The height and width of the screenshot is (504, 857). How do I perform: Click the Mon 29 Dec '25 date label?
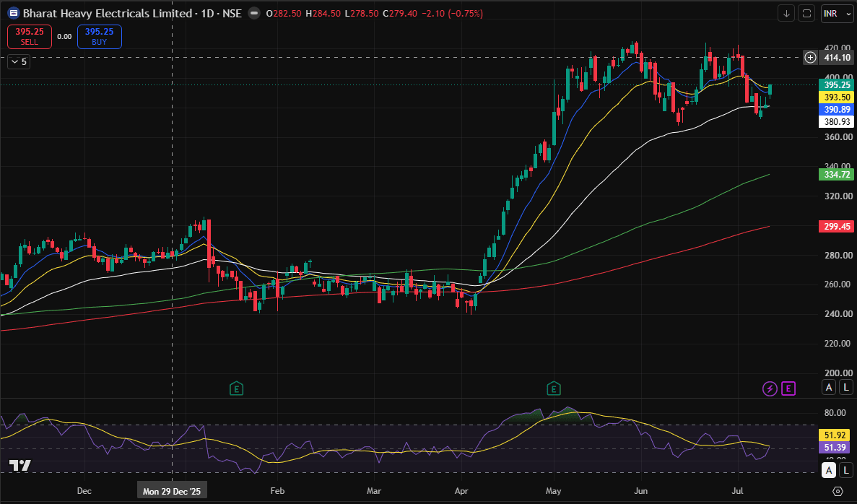pyautogui.click(x=172, y=492)
